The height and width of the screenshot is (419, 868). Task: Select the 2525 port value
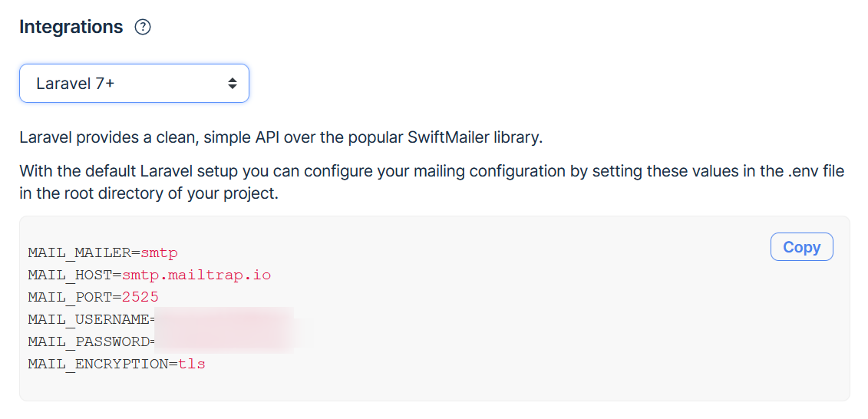coord(140,297)
